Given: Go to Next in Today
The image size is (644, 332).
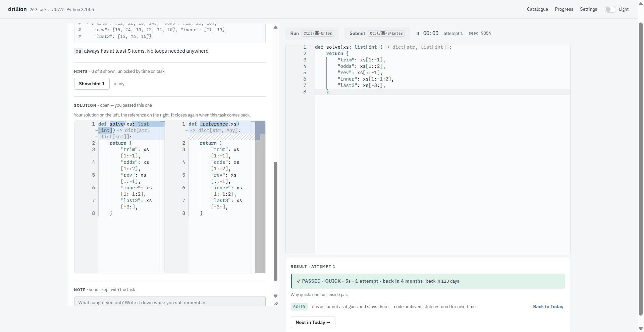Looking at the screenshot, I should 313,322.
